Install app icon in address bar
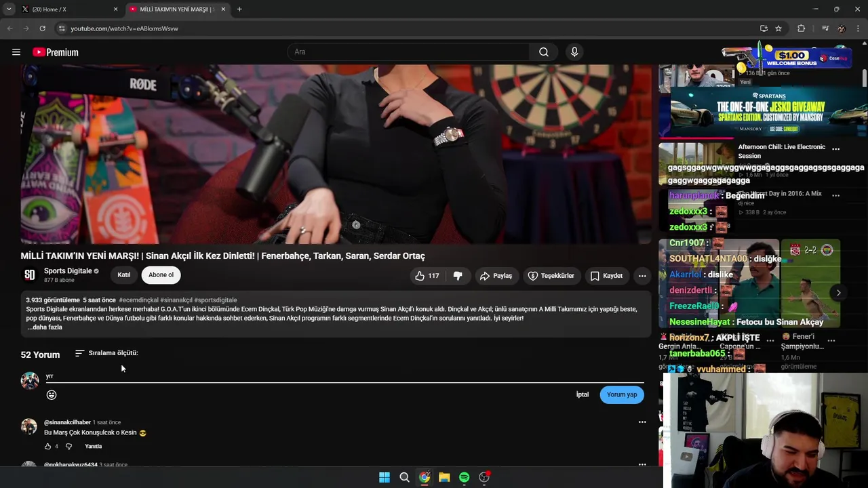 click(x=764, y=28)
